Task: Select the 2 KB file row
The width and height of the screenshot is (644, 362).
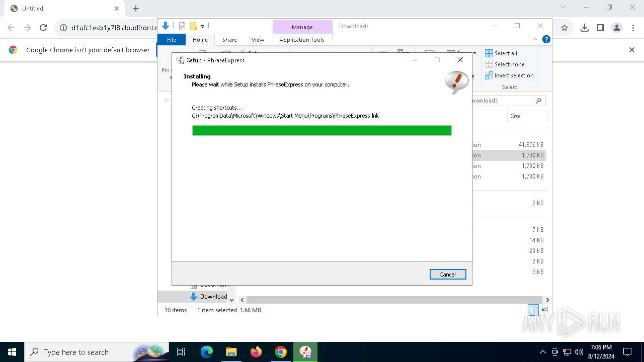Action: [508, 261]
